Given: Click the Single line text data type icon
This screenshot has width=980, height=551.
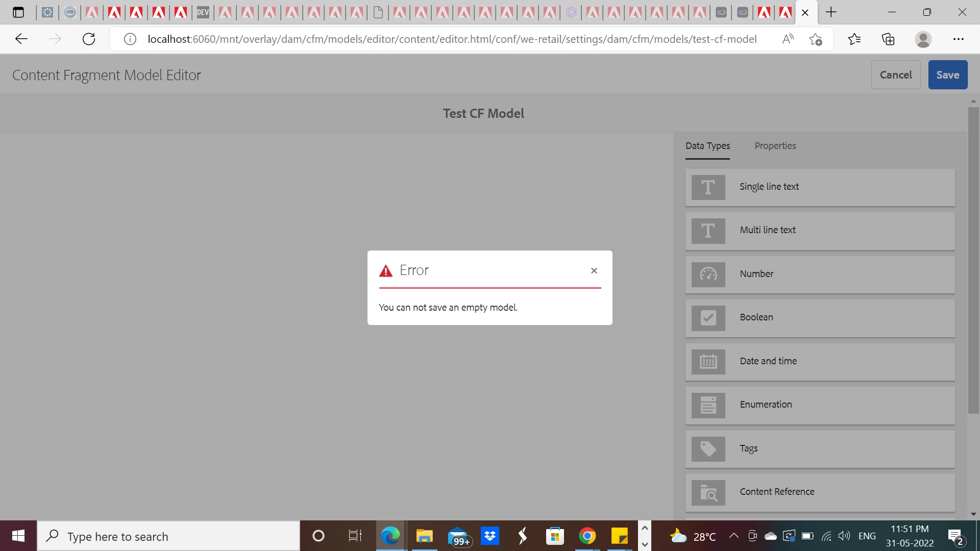Looking at the screenshot, I should tap(708, 187).
